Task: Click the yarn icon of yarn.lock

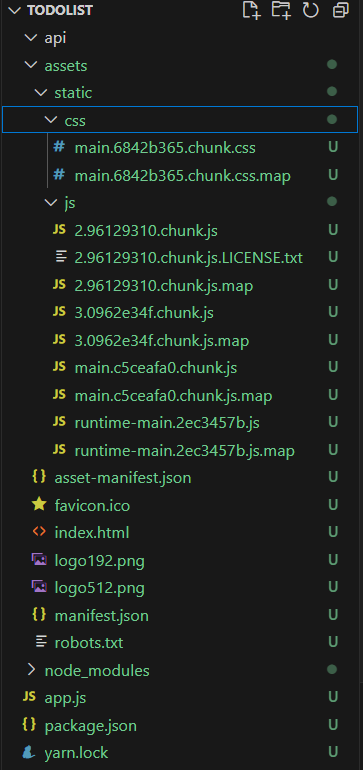Action: (29, 752)
